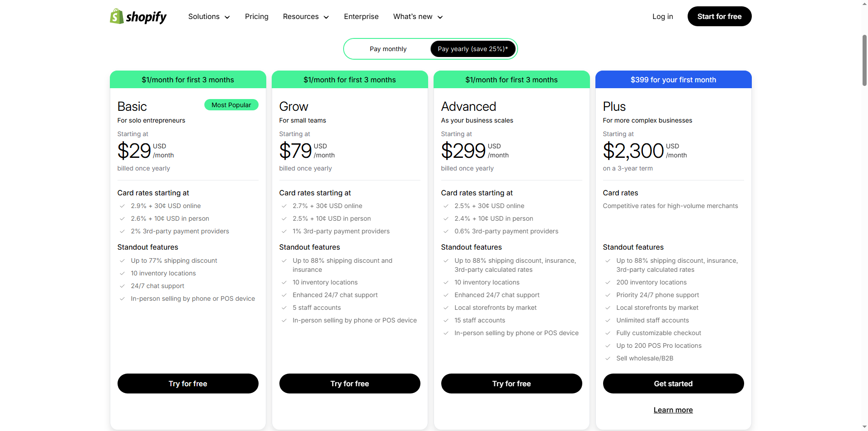This screenshot has width=868, height=431.
Task: Click checkmark beside 1% 3rd-party payment providers
Action: click(284, 231)
